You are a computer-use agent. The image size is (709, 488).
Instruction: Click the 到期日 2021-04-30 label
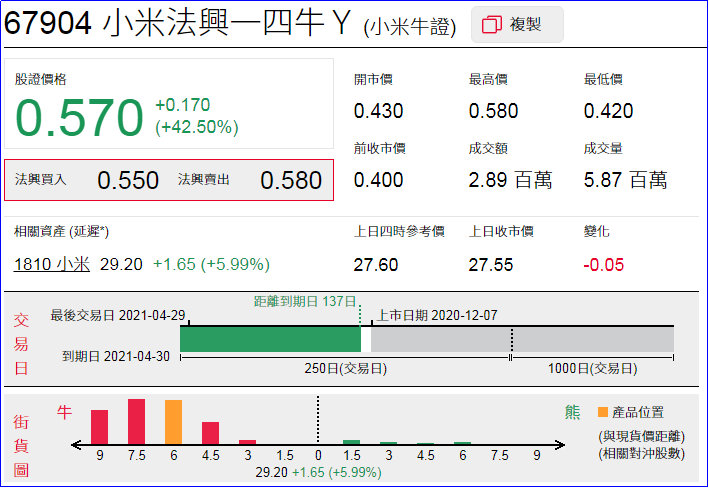(116, 356)
